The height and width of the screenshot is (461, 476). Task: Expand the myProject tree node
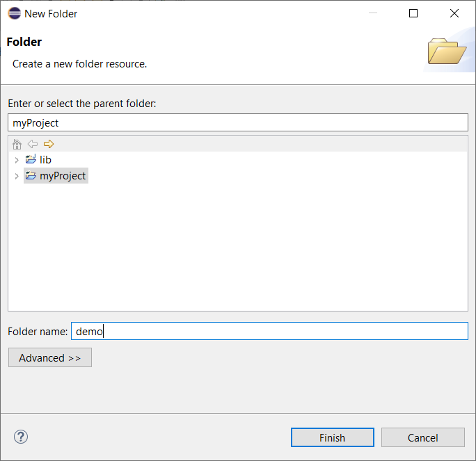coord(17,176)
